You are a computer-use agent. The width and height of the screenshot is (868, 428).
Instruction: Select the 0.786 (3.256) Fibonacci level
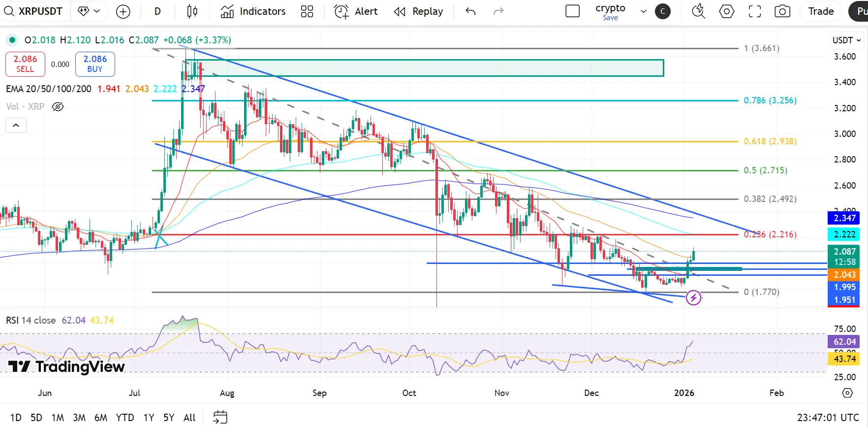pos(770,100)
